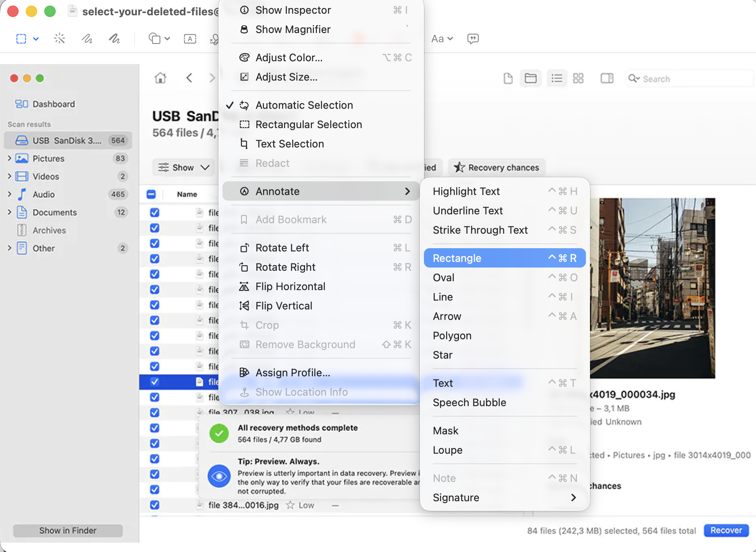The width and height of the screenshot is (756, 552).
Task: Click the Search field
Action: click(x=689, y=79)
